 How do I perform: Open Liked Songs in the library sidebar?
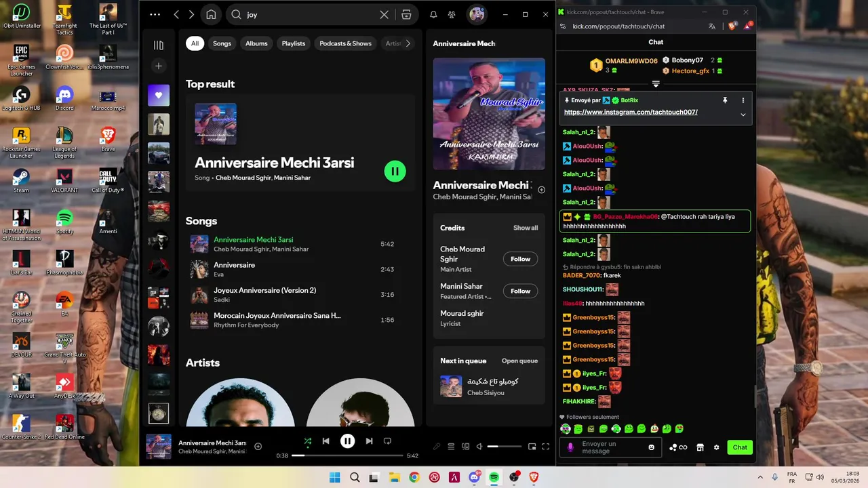pos(159,96)
